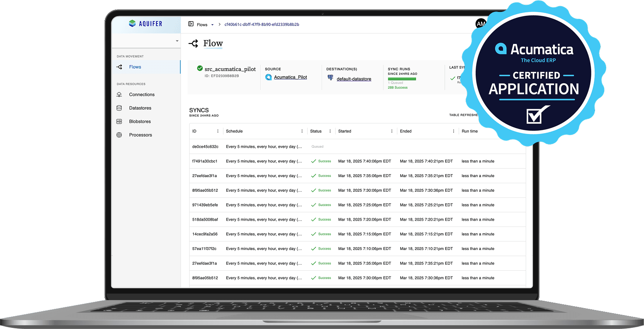Viewport: 644px width, 329px height.
Task: Open the Acumatica_Pilot source link
Action: 290,77
